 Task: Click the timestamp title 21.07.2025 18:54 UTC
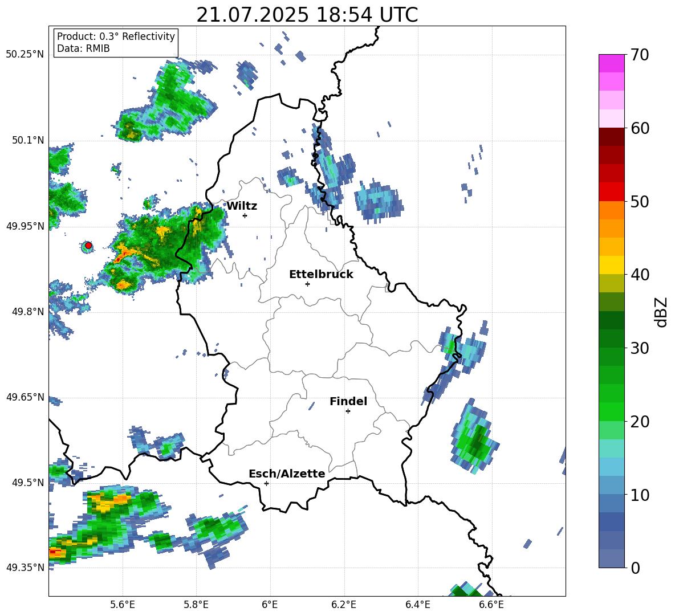(307, 15)
